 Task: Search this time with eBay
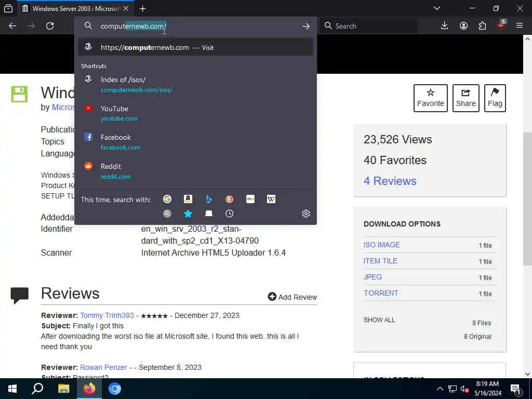(250, 199)
